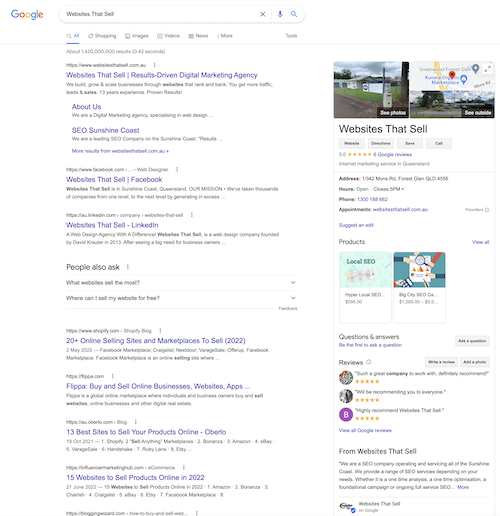Click View all products link
Viewport: 500px width, 516px height.
pos(480,242)
